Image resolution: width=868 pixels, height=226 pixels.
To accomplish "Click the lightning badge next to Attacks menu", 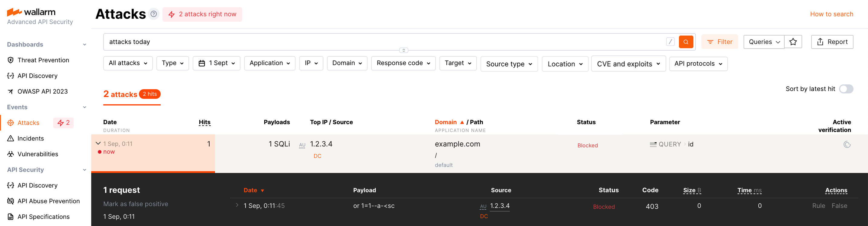I will (x=63, y=123).
